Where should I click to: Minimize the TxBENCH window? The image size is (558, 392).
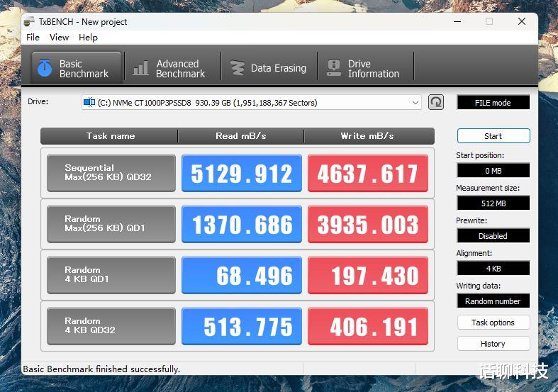click(457, 21)
